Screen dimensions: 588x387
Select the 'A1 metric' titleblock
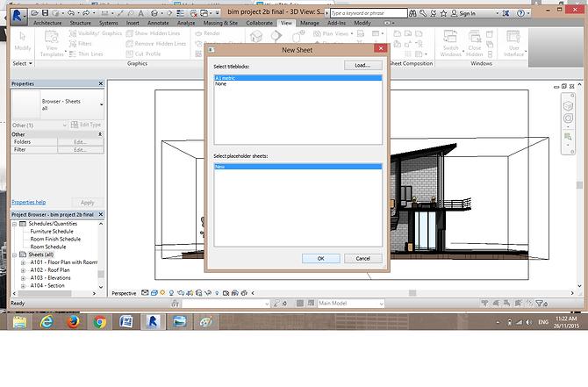coord(298,78)
